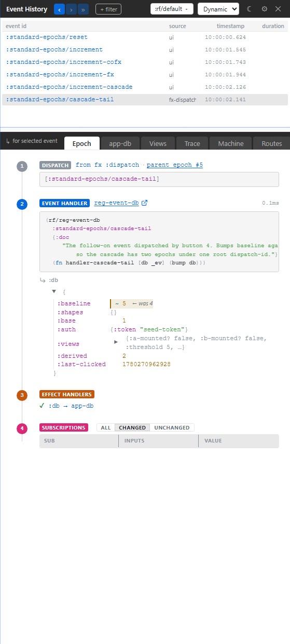Select the :standard-epochs/cascade-tail event row
This screenshot has height=644, width=290.
point(145,100)
